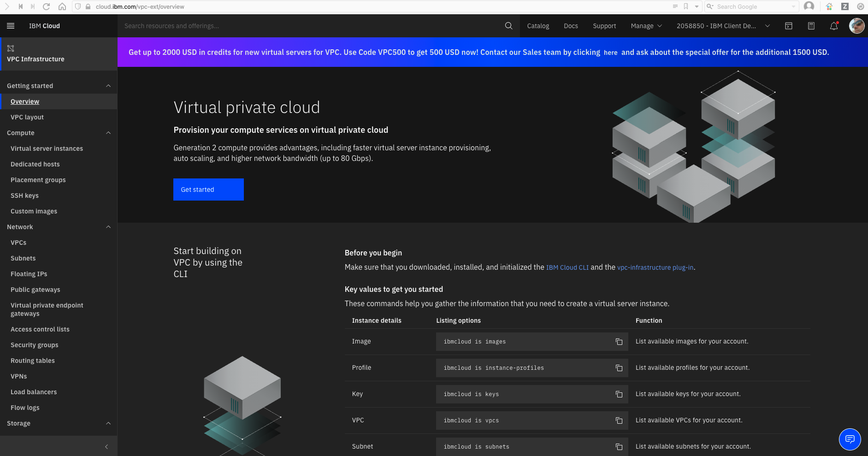
Task: Click the Get started button
Action: 208,190
